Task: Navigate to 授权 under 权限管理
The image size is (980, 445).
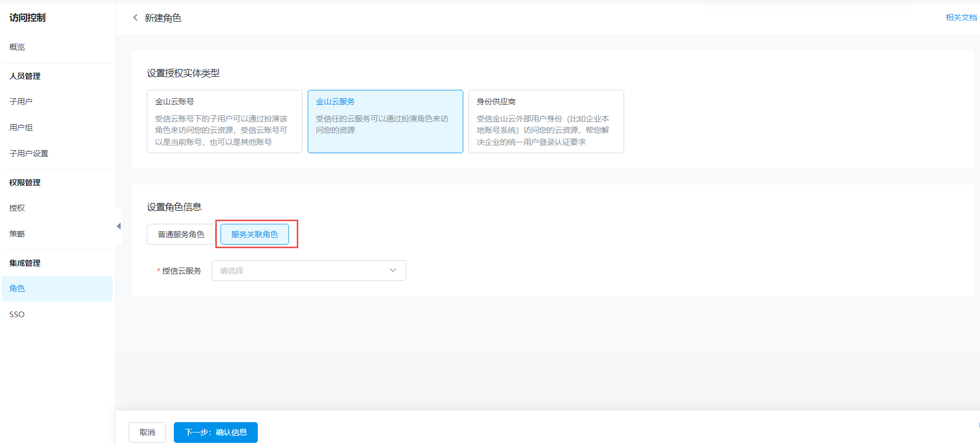Action: coord(17,208)
